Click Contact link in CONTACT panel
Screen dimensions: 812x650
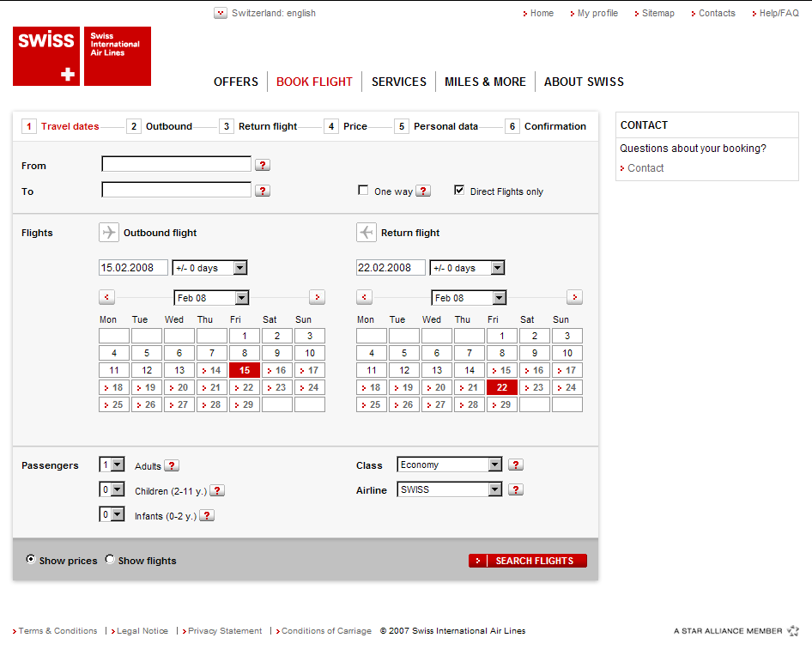point(642,167)
